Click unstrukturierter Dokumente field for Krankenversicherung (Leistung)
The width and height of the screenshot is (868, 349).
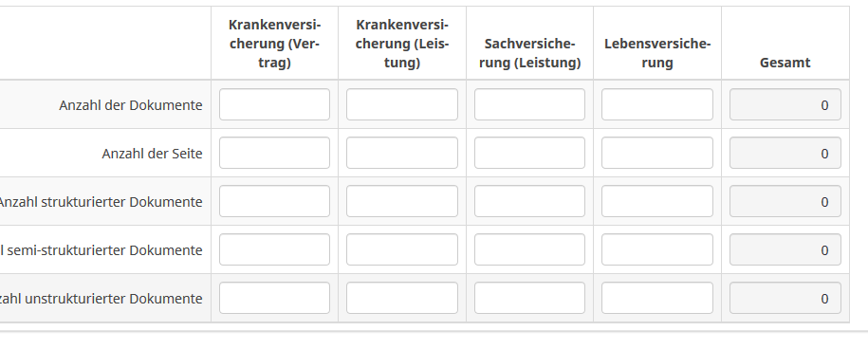pyautogui.click(x=402, y=298)
